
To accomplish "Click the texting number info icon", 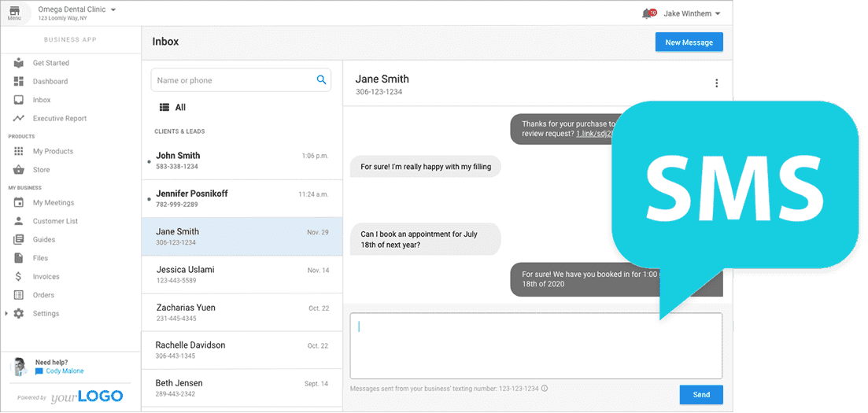I will click(545, 388).
